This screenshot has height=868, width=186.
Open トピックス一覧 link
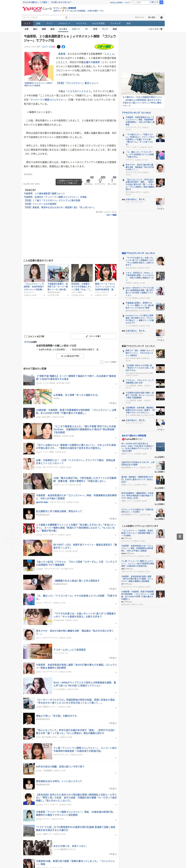pos(155,29)
